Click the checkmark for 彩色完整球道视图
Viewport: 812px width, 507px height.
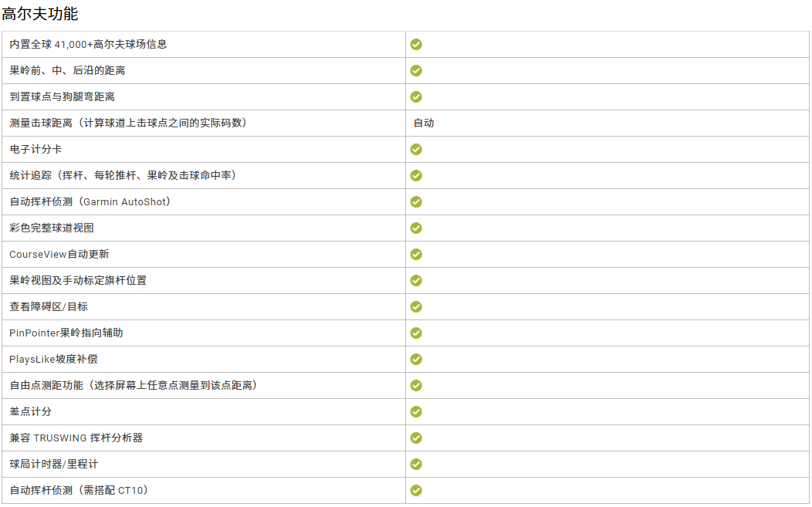click(x=416, y=228)
